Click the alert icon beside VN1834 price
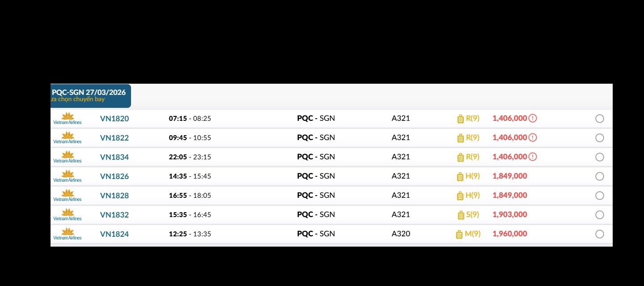This screenshot has height=286, width=644. [533, 157]
